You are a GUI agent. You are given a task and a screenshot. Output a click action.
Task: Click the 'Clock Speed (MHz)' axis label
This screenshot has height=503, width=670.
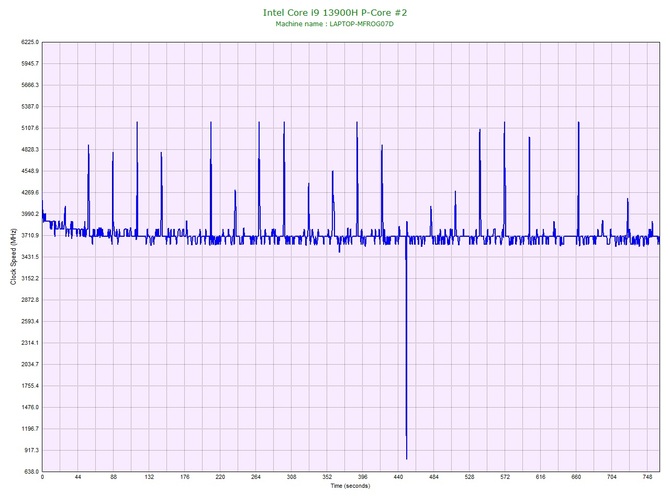point(13,257)
